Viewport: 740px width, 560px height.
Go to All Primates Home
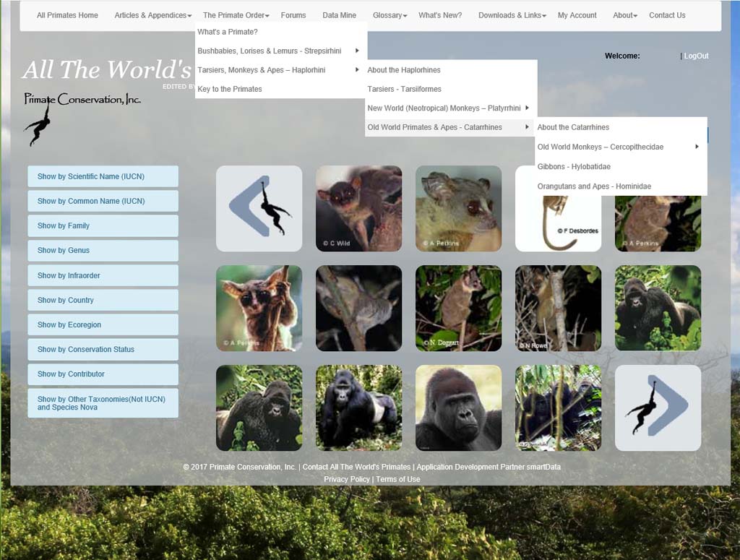67,15
